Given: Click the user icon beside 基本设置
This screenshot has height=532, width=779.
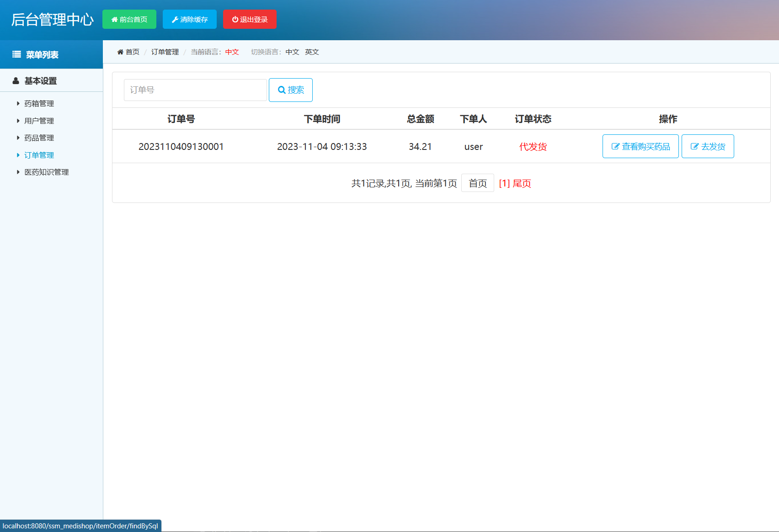Looking at the screenshot, I should click(15, 80).
